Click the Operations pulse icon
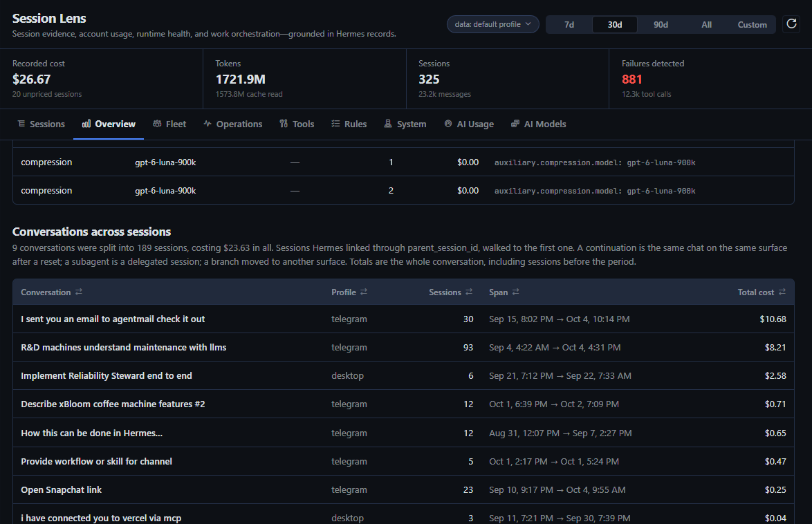The image size is (812, 524). (x=207, y=124)
